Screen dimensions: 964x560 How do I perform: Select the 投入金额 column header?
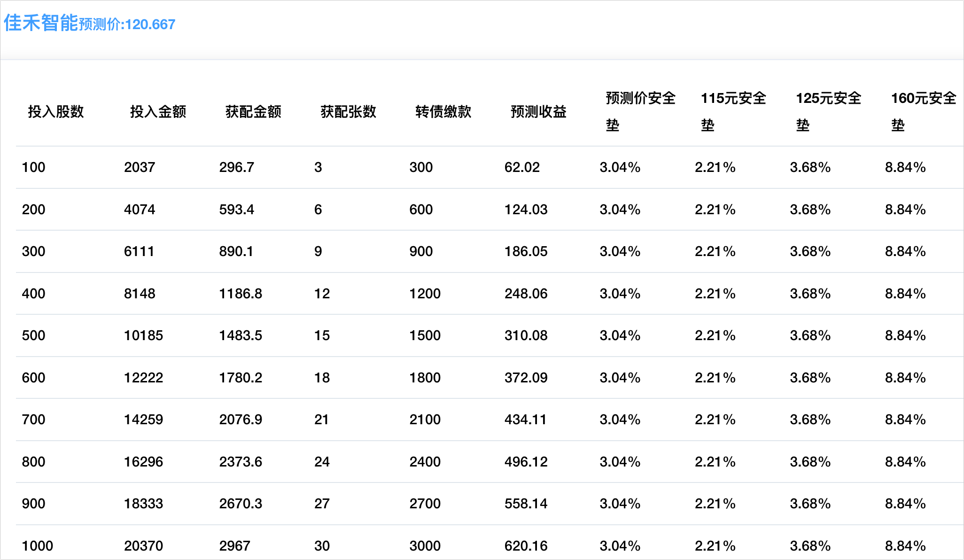(x=158, y=112)
